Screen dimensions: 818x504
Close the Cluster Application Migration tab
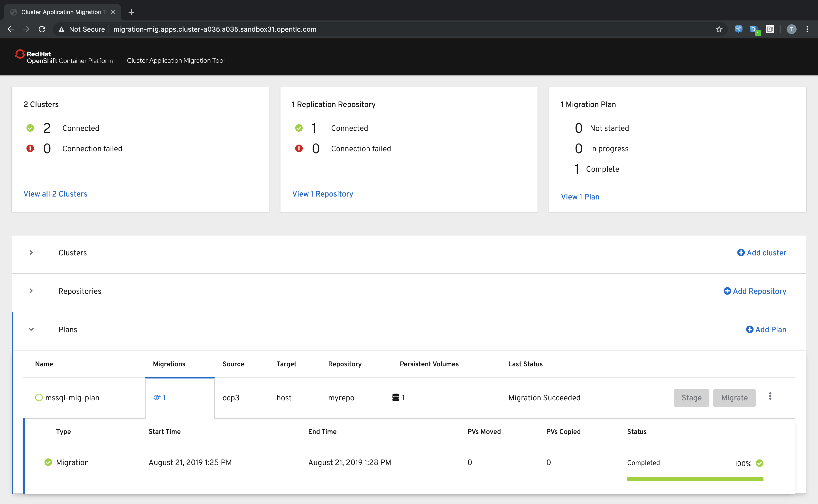pos(113,12)
